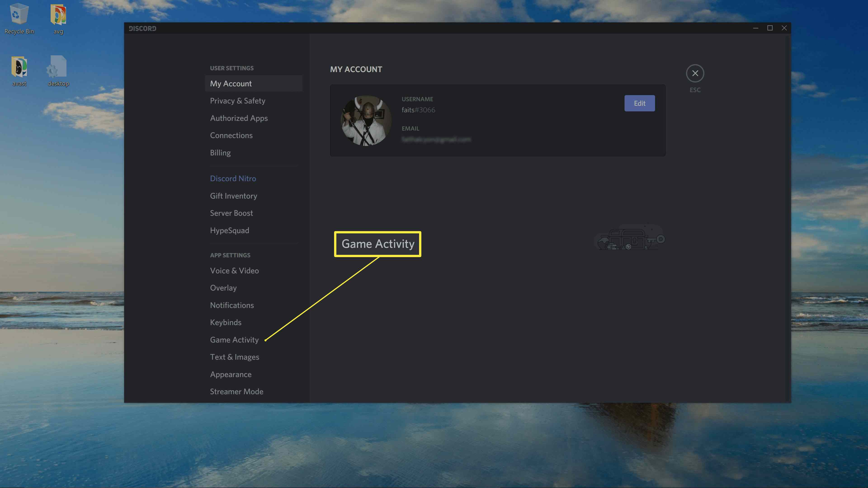The width and height of the screenshot is (868, 488).
Task: Select the Text & Images settings
Action: pos(234,356)
